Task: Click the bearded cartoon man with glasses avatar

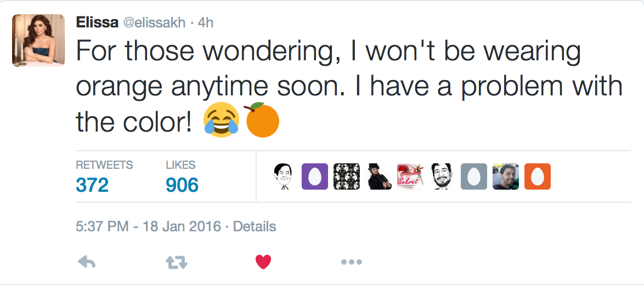Action: (x=442, y=176)
